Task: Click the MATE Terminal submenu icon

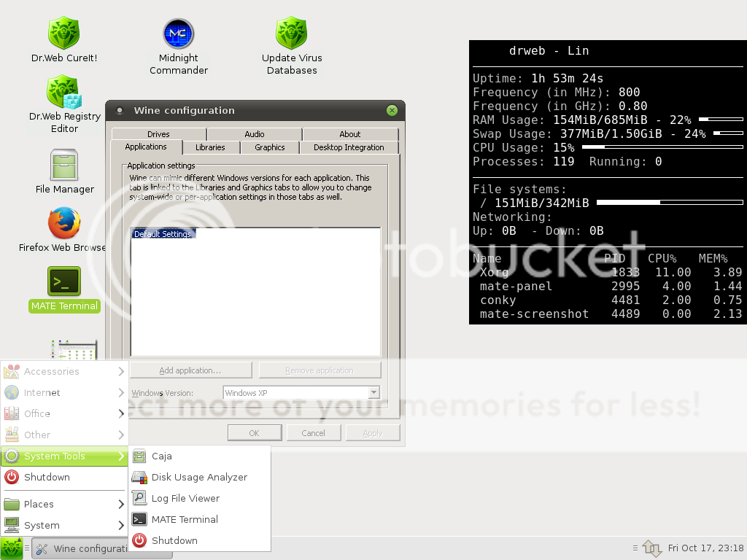Action: 139,519
